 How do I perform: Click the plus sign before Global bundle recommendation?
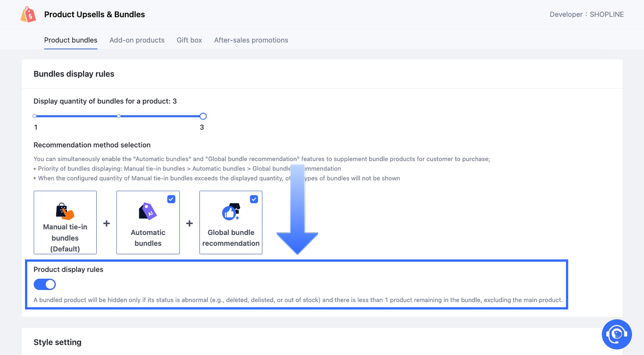pos(189,223)
